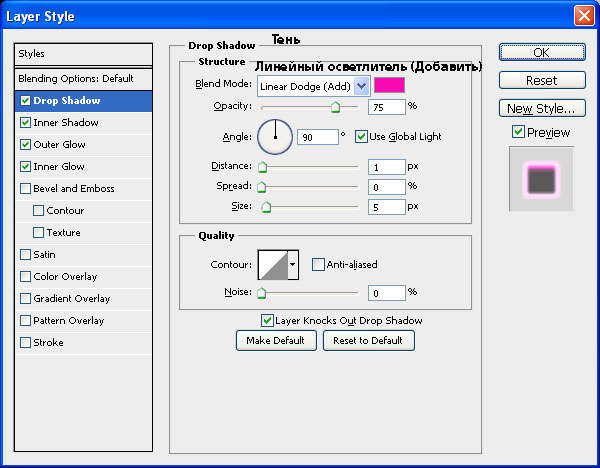Screen dimensions: 600x468
Task: Click the Contour curve thumbnail
Action: coord(273,265)
